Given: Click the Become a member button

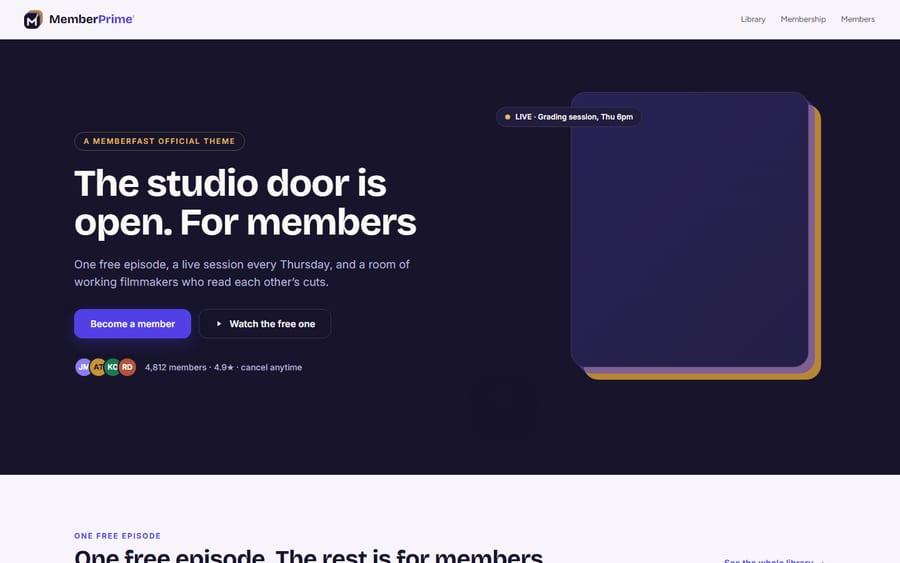Looking at the screenshot, I should 133,324.
